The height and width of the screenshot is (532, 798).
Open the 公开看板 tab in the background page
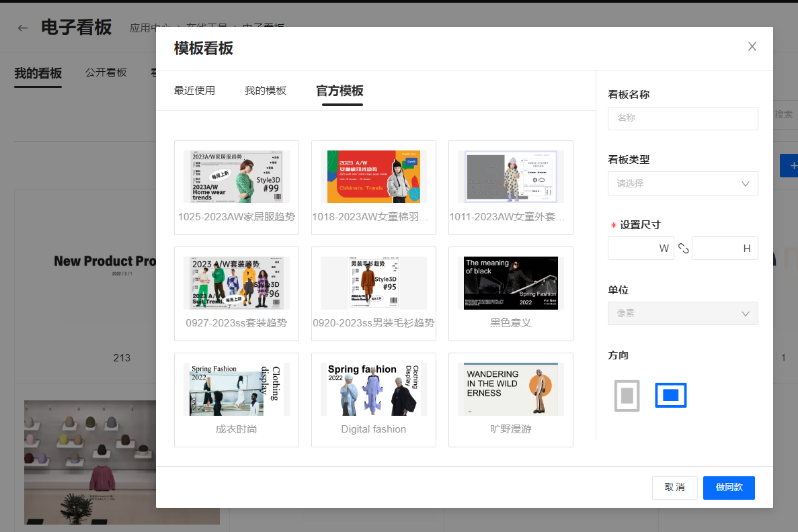[106, 73]
